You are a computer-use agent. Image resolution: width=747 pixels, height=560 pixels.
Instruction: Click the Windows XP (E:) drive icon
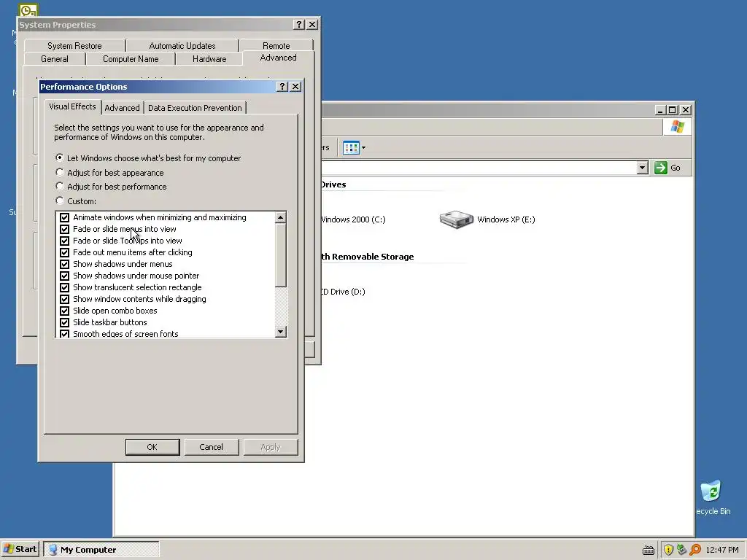pyautogui.click(x=456, y=219)
